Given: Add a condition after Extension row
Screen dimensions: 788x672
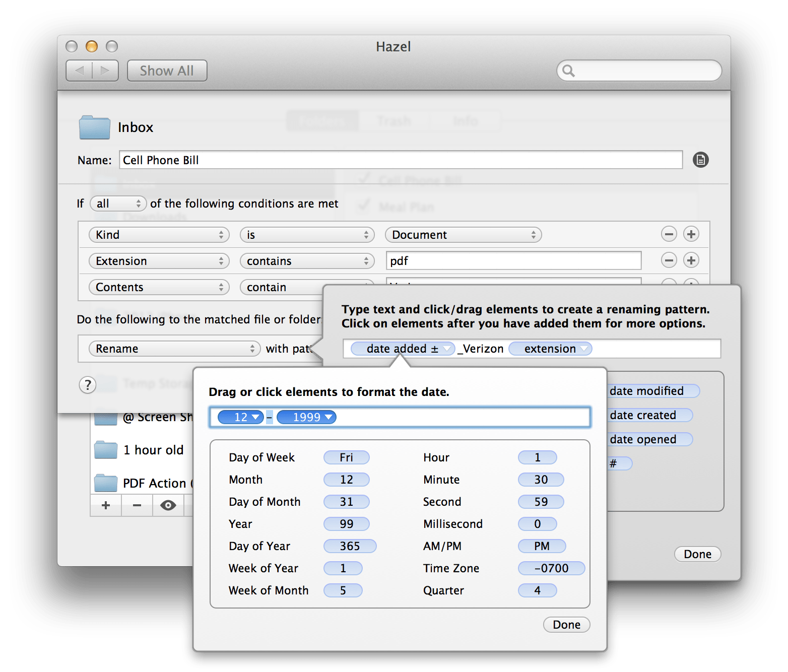Looking at the screenshot, I should click(x=691, y=260).
